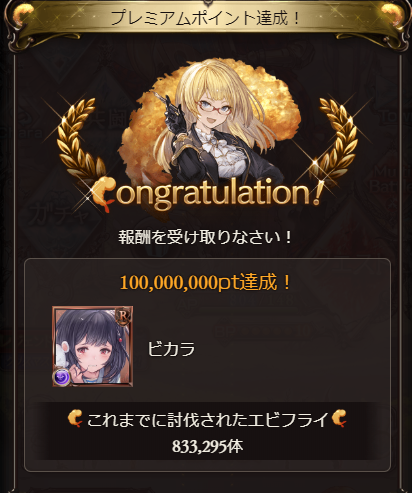Click the ビカラ reward name label
The width and height of the screenshot is (412, 493).
tap(171, 349)
